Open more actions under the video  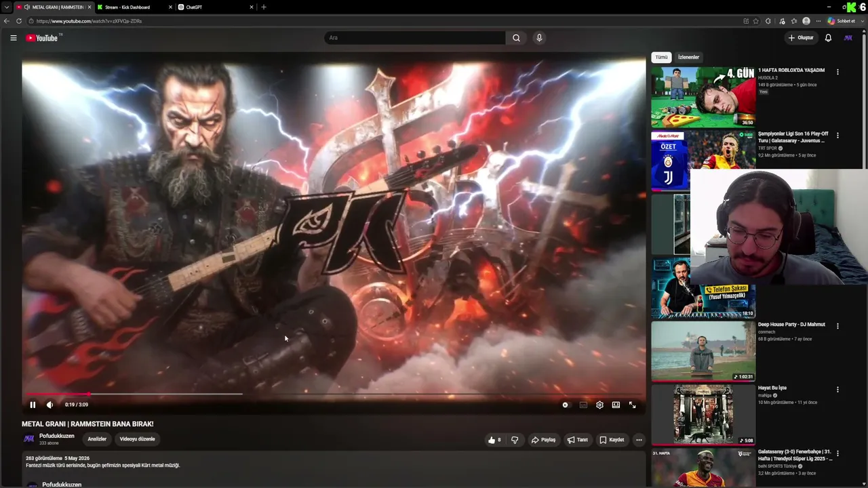click(639, 440)
